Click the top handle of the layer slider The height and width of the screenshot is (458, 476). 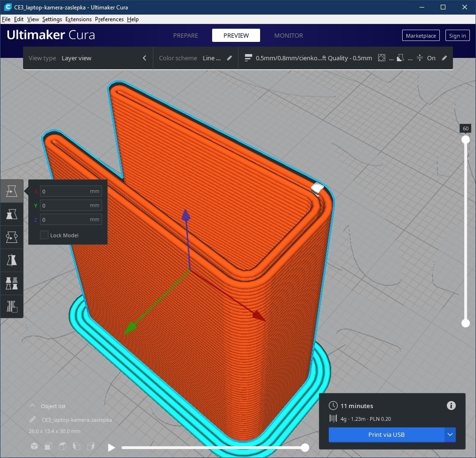[x=466, y=139]
